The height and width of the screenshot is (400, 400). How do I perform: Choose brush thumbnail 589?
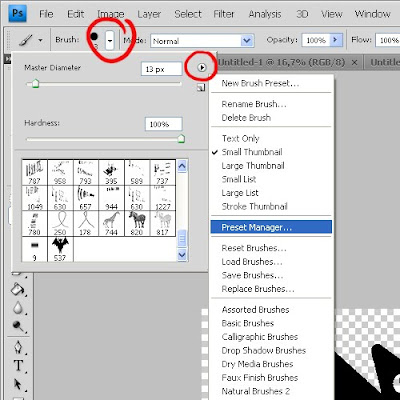(x=137, y=172)
